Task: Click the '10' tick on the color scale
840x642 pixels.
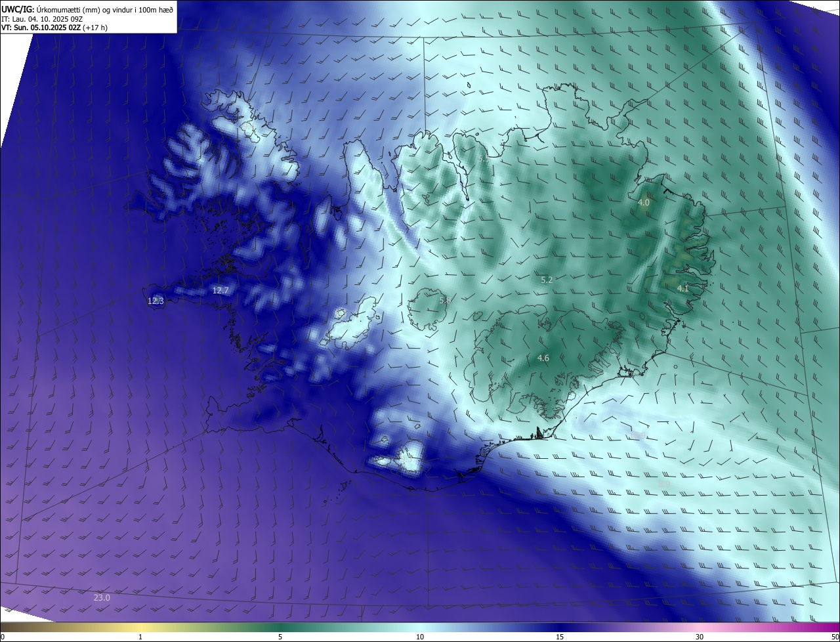Action: 420,637
